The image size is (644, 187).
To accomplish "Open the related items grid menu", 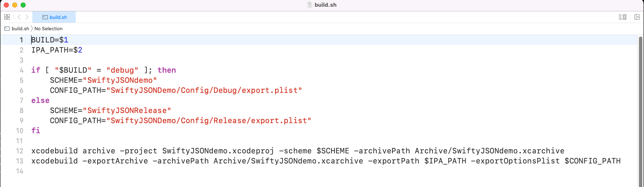I will pos(7,17).
